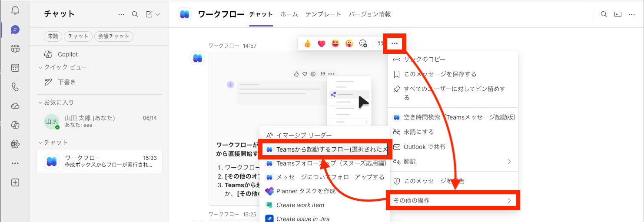The image size is (644, 222).
Task: Search in chat via header magnifier
Action: (604, 14)
